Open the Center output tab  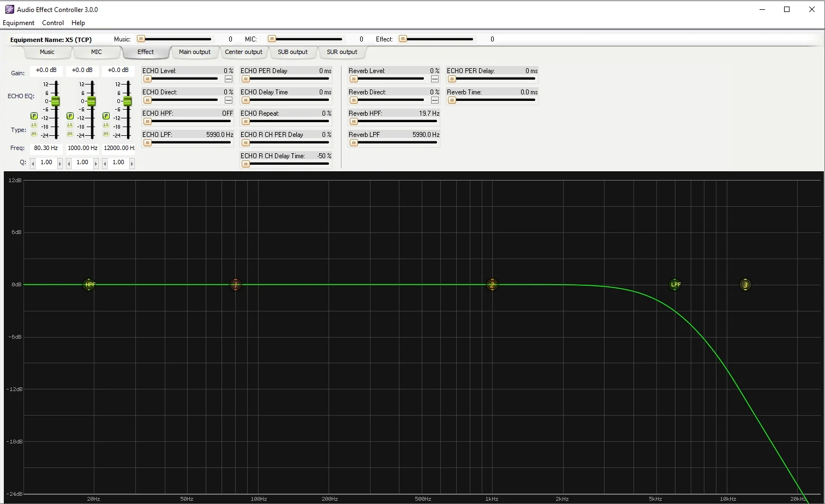[243, 52]
